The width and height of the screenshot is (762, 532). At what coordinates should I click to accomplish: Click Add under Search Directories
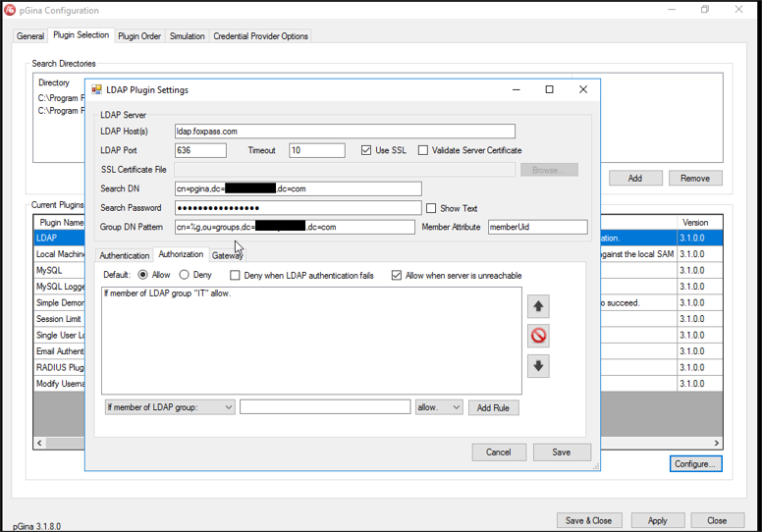point(635,179)
